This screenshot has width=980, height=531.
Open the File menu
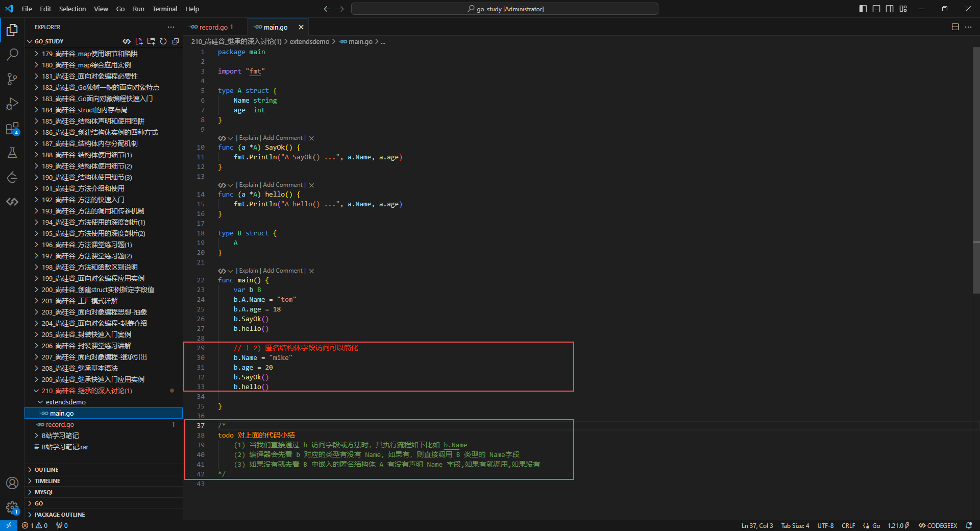coord(27,9)
